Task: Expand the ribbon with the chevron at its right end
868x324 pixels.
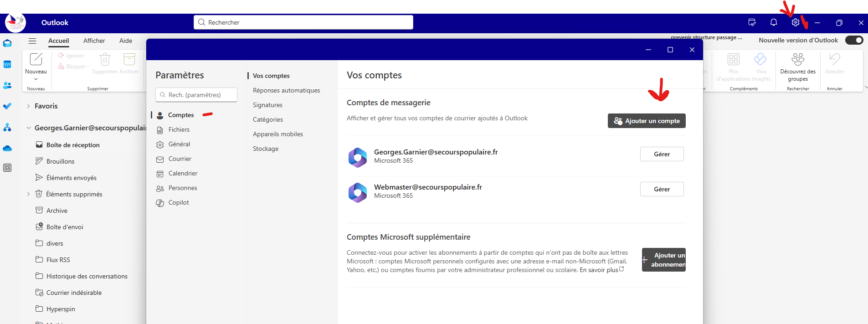Action: (x=866, y=87)
